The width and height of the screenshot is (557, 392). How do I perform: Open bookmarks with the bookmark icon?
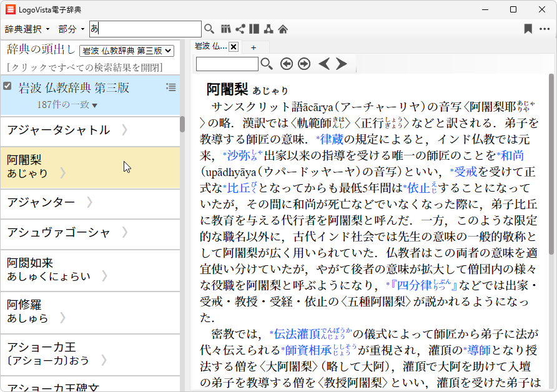(528, 29)
